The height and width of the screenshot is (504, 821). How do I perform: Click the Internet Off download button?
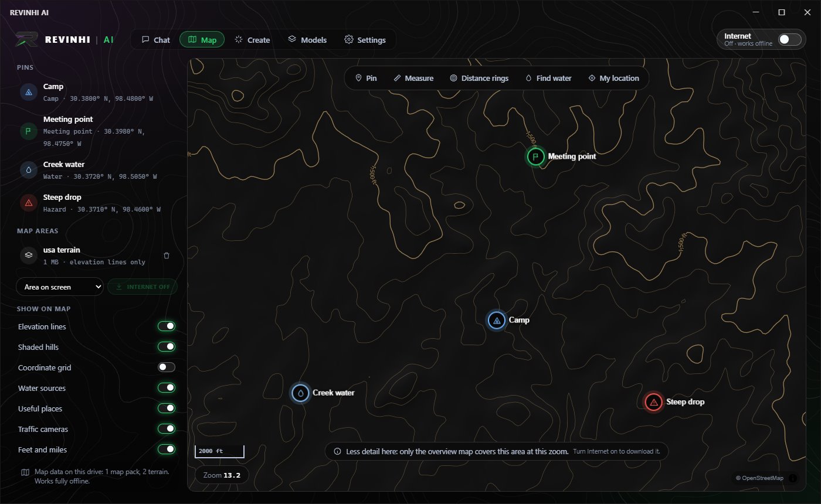tap(143, 287)
